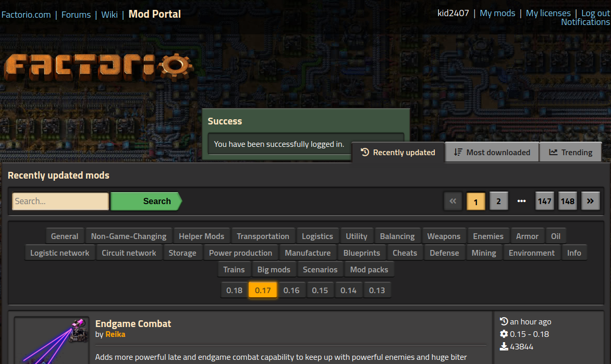The image size is (611, 364).
Task: Open My licenses link
Action: pos(548,13)
